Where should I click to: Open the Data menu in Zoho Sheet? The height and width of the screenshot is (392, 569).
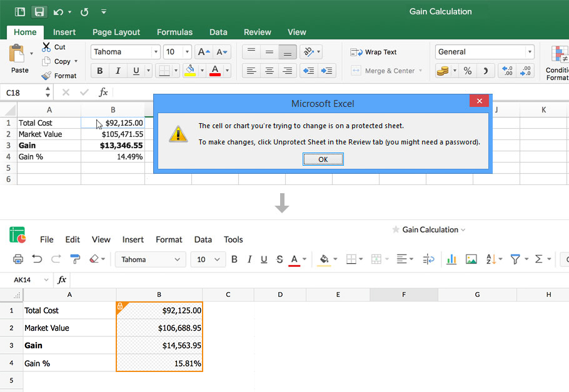pyautogui.click(x=203, y=239)
